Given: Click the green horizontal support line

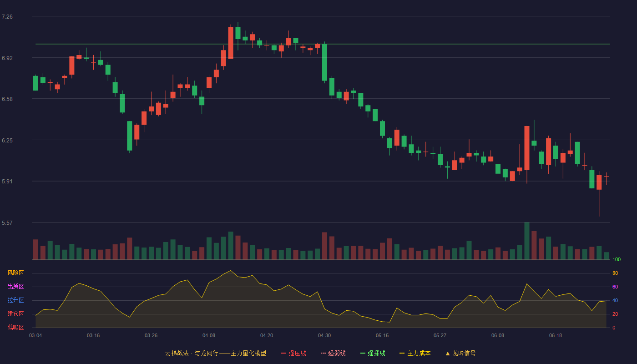Looking at the screenshot, I should pos(323,44).
